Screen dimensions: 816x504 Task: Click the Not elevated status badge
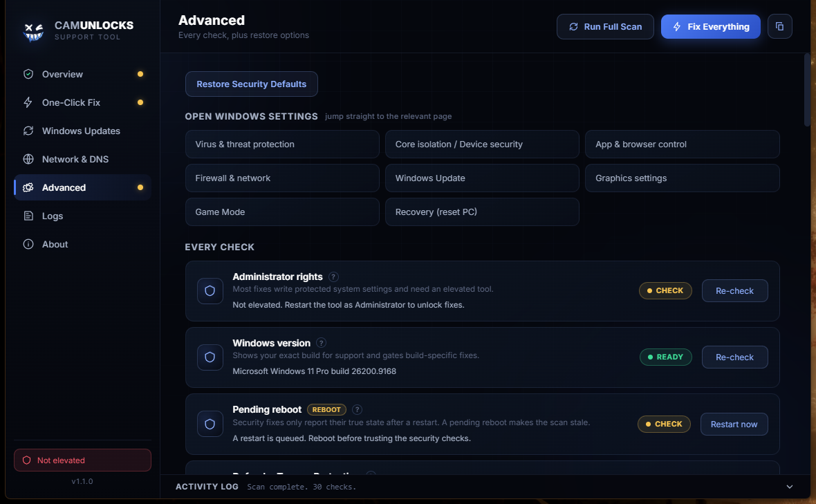coord(82,460)
